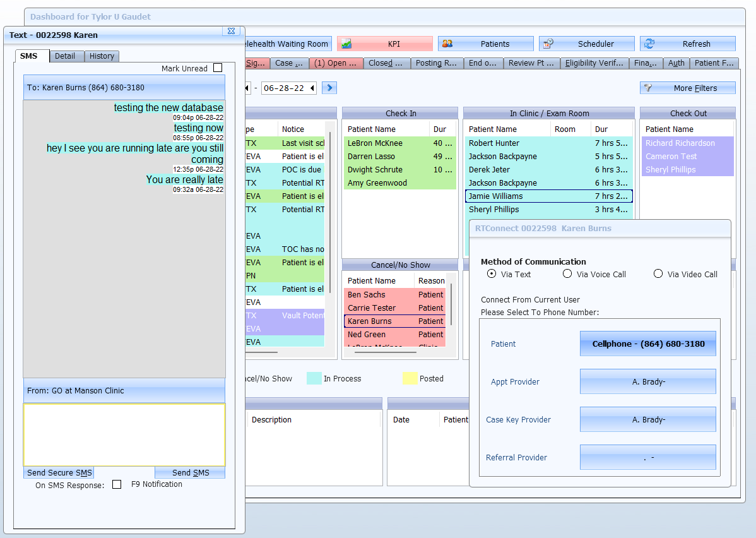Advance date with blue next arrow
Image resolution: width=756 pixels, height=538 pixels.
[x=329, y=88]
